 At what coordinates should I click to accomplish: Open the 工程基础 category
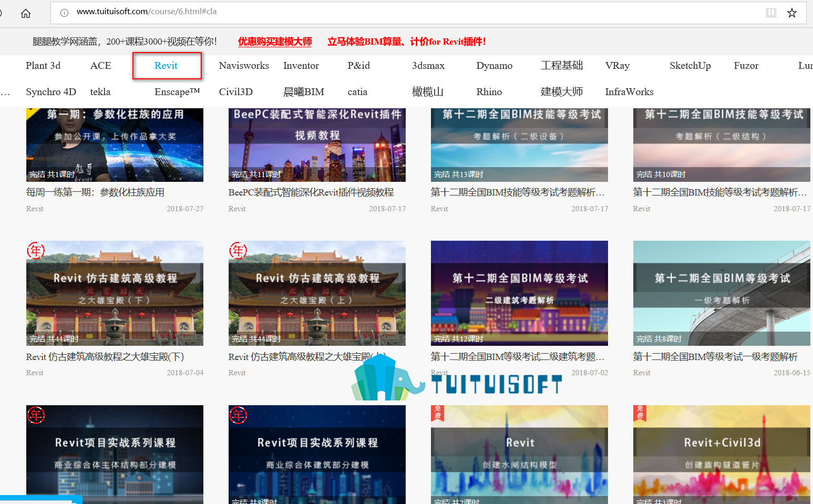coord(562,66)
